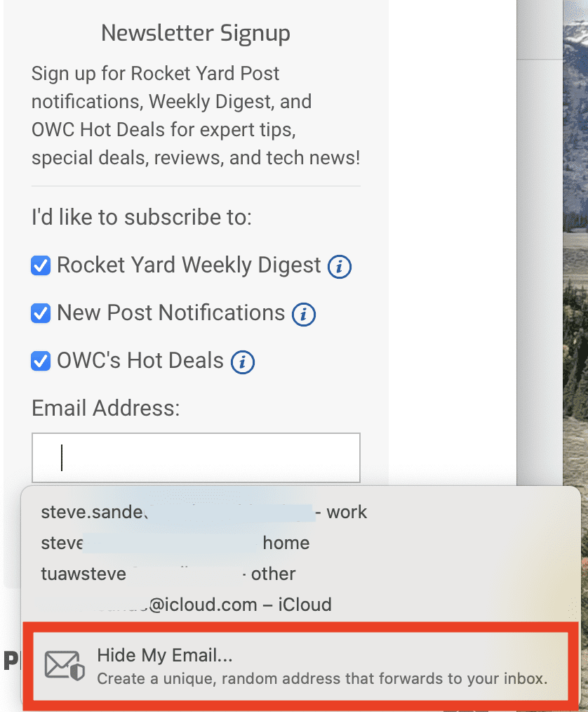
Task: Open the info icon next to New Post Notifications
Action: tap(304, 314)
